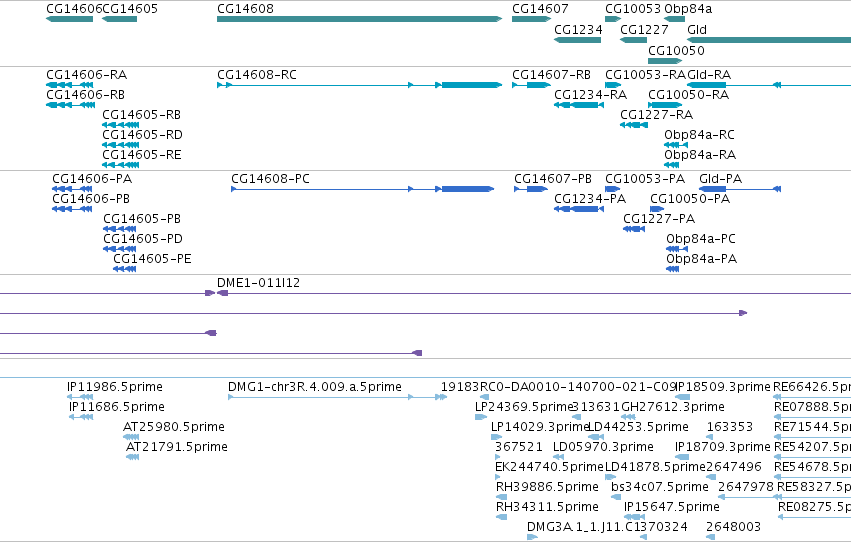Open the bs34c07.5prime EST label
This screenshot has width=851, height=542.
tap(660, 488)
